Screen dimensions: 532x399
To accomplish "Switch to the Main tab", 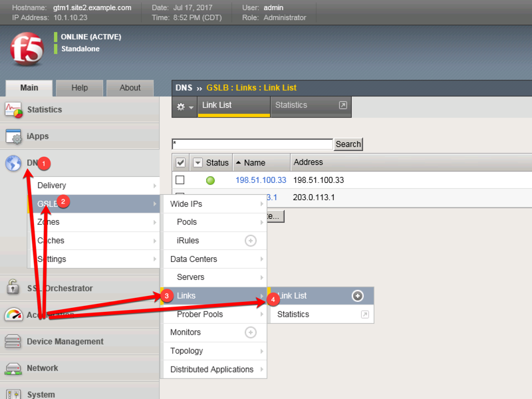I will (x=29, y=88).
